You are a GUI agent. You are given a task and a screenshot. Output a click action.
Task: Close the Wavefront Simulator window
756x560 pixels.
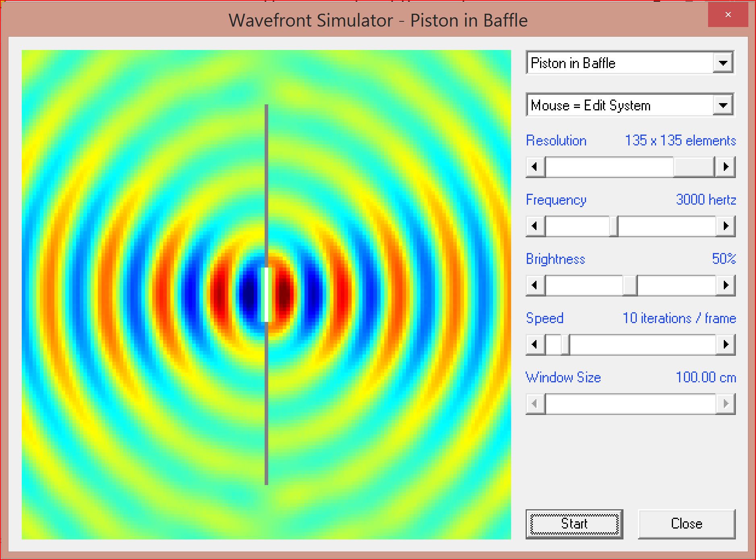(728, 15)
